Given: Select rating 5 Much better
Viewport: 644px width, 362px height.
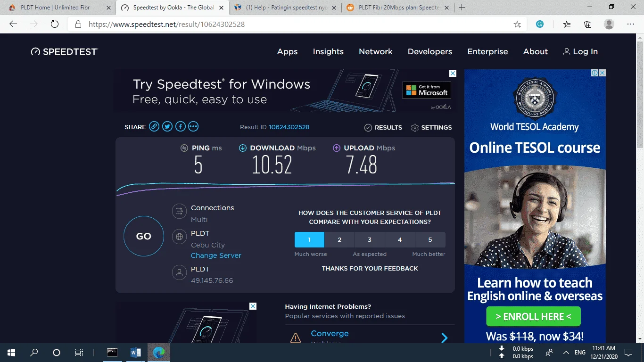Looking at the screenshot, I should (430, 240).
